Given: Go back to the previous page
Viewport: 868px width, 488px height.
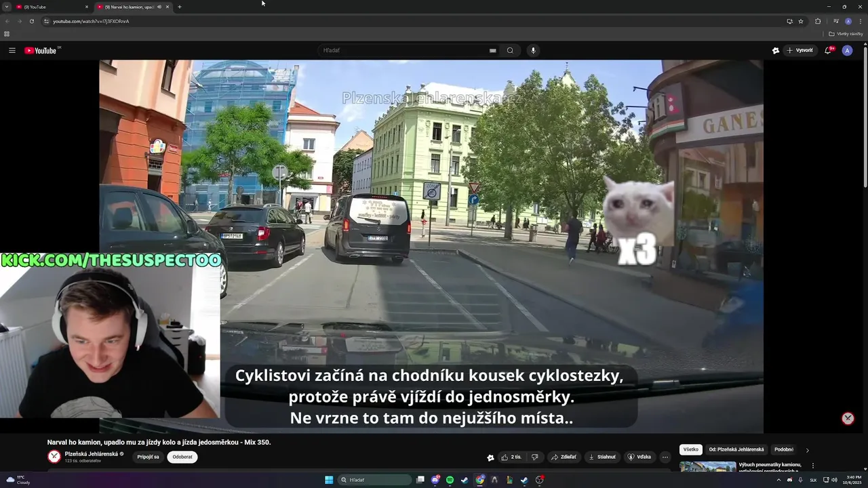Looking at the screenshot, I should pos(7,21).
